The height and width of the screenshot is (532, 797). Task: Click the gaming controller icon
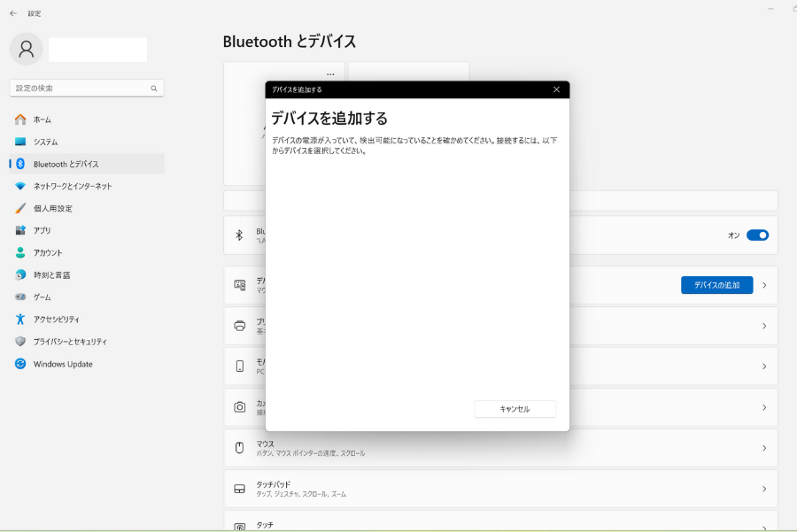20,297
